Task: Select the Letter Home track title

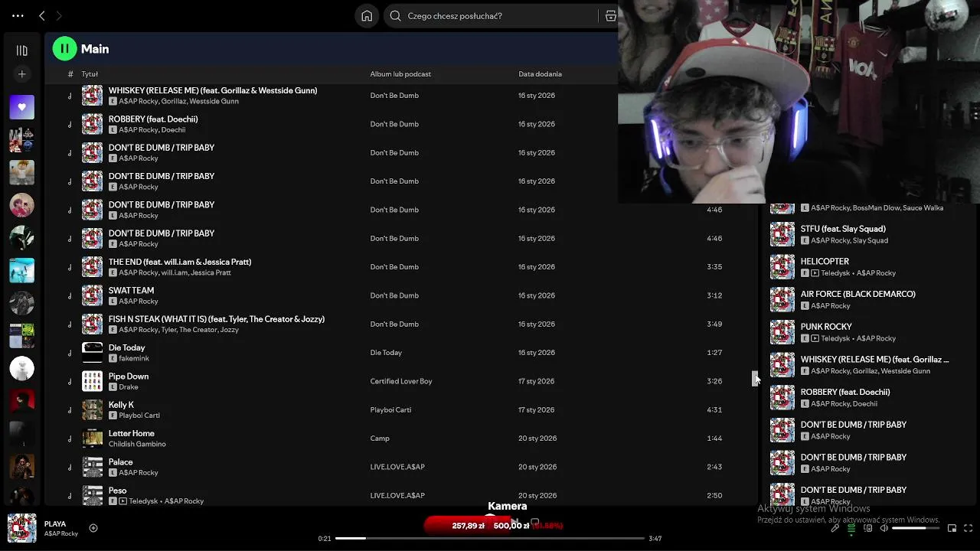Action: (x=132, y=433)
